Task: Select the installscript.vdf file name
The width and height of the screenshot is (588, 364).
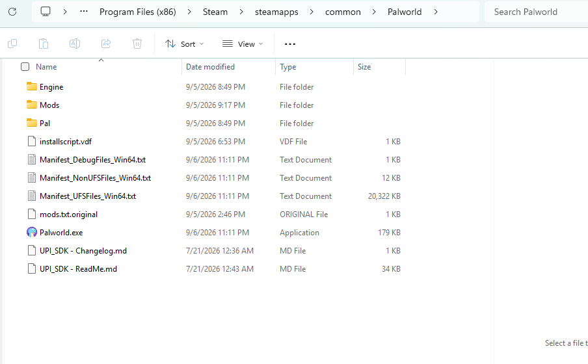Action: click(66, 142)
